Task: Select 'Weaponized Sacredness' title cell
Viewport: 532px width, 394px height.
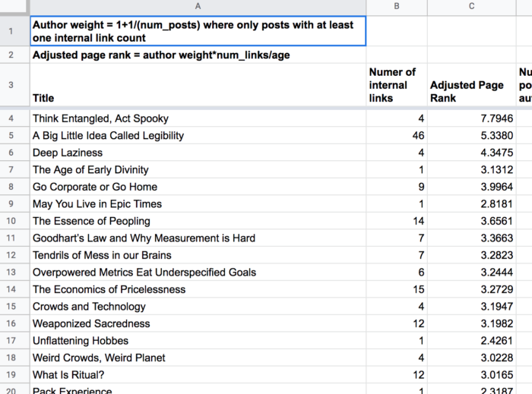Action: tap(198, 323)
